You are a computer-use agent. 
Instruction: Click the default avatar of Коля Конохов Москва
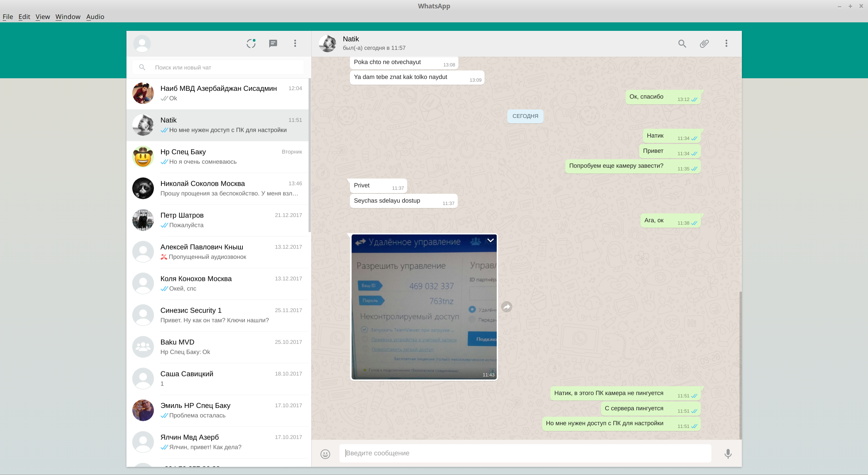tap(143, 284)
